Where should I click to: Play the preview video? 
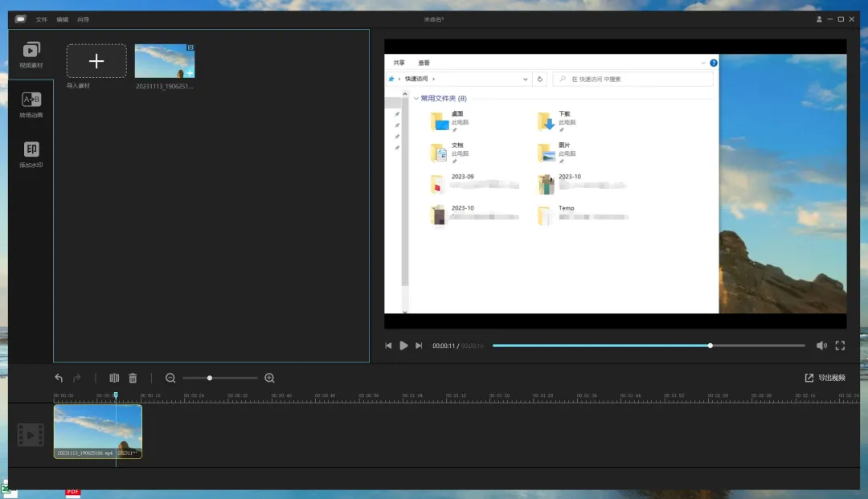[403, 346]
